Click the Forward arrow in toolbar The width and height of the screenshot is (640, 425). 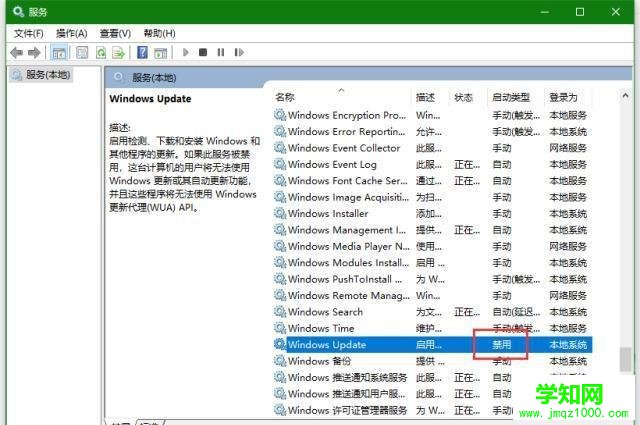pyautogui.click(x=34, y=53)
